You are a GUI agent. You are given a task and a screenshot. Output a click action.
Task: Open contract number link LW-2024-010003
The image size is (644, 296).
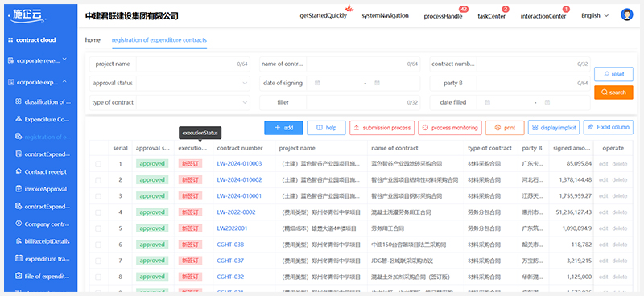[239, 164]
